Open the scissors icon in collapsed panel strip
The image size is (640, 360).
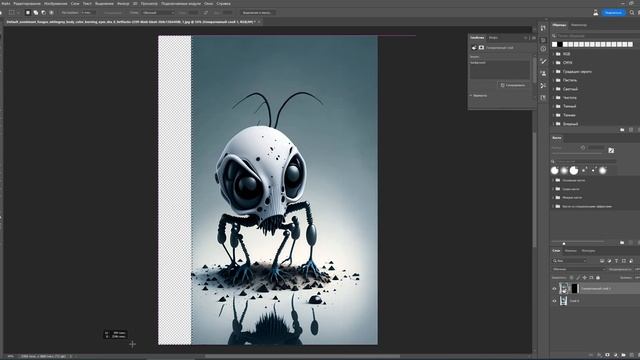click(543, 86)
